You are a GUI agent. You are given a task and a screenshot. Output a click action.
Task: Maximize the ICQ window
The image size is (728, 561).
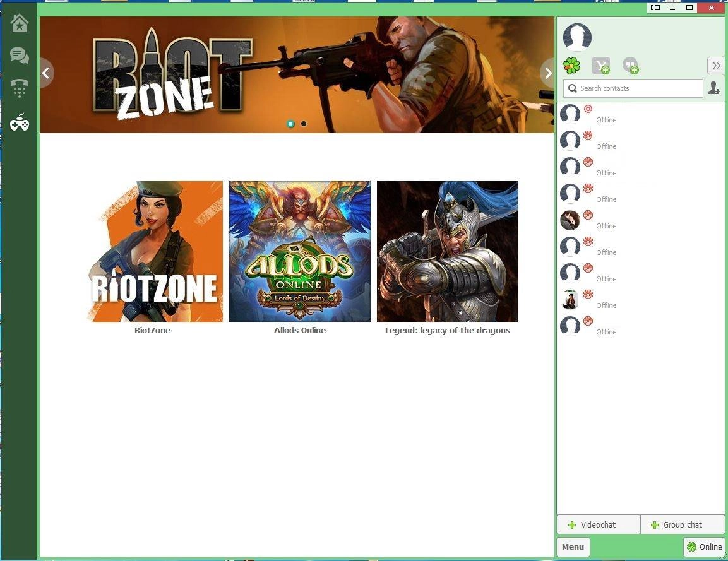(x=689, y=8)
